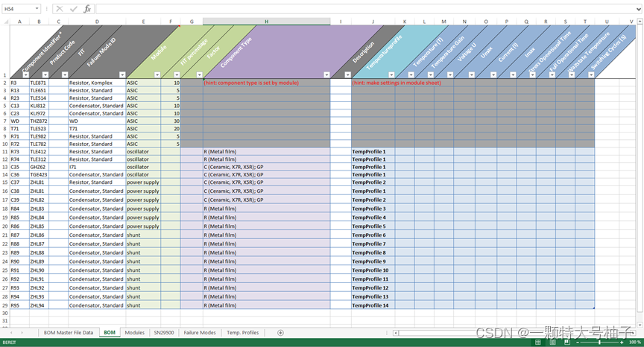Select row 15 header
644x347 pixels.
point(5,182)
